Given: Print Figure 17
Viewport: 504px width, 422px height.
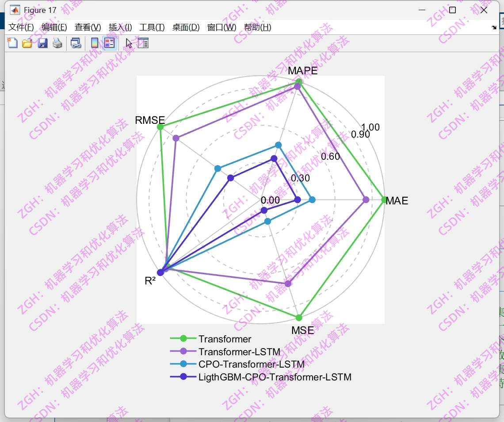Looking at the screenshot, I should point(57,43).
